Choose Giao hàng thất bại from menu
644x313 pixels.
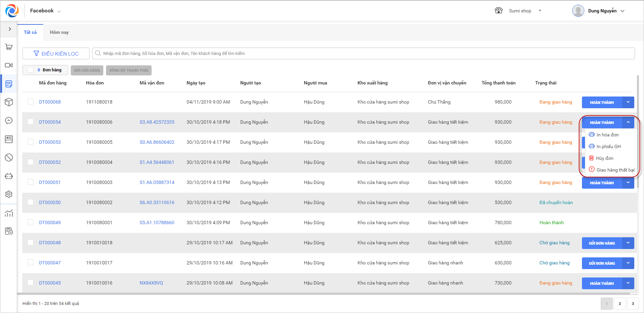coord(615,170)
